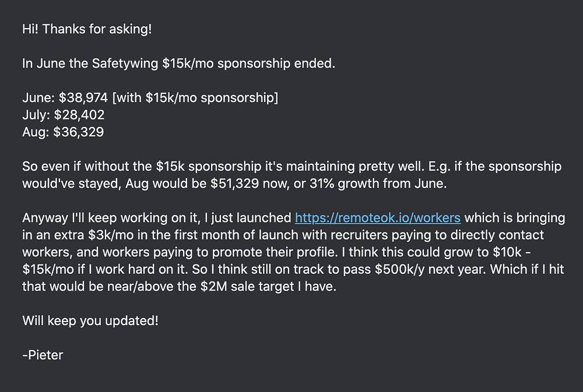Click the "July: $28,402" line
This screenshot has height=392, width=583.
coord(63,115)
